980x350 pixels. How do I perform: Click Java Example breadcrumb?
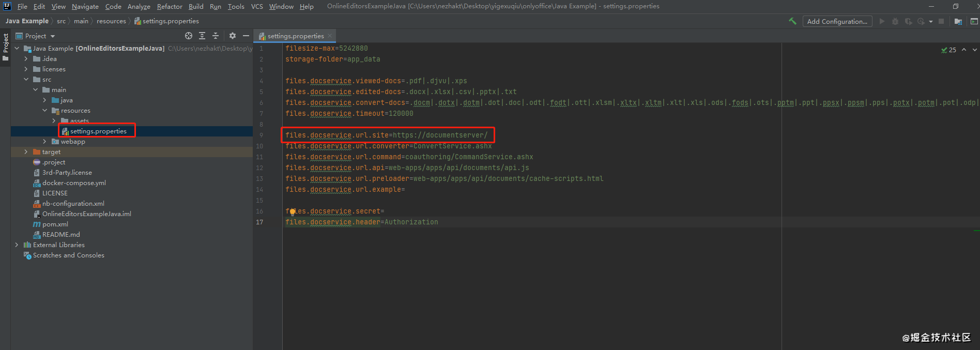(x=27, y=21)
